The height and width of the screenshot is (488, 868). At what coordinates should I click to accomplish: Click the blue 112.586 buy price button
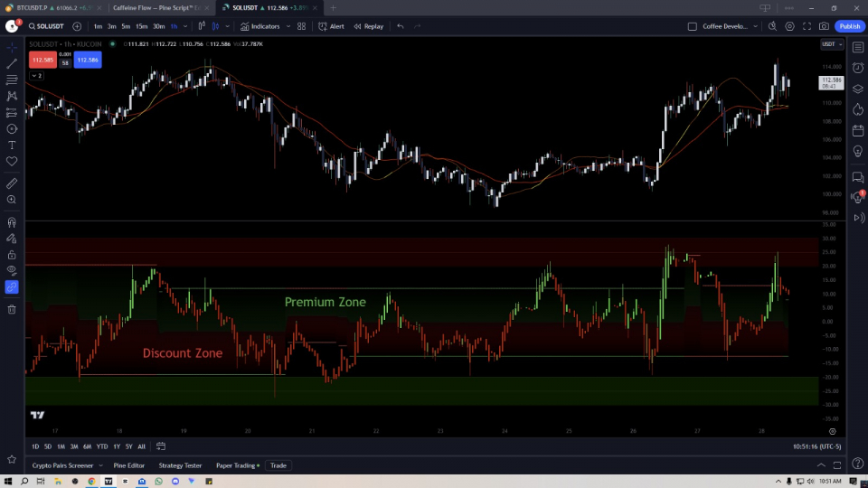88,61
